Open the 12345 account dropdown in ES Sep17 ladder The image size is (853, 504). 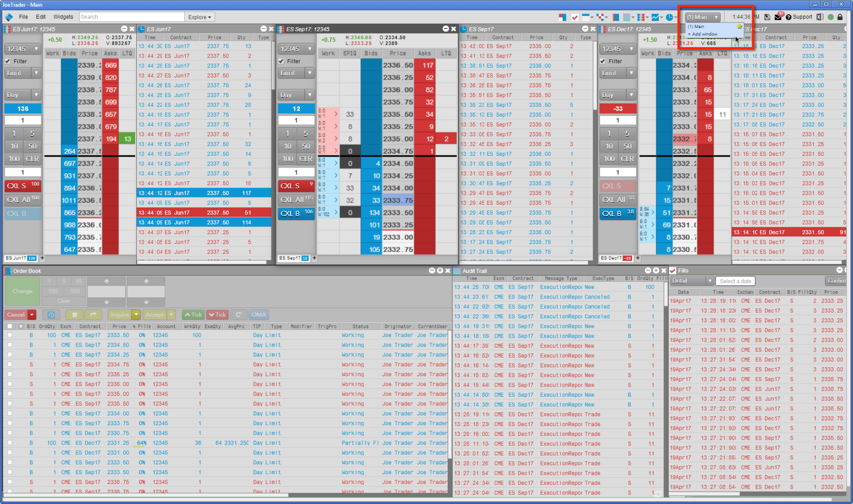296,49
